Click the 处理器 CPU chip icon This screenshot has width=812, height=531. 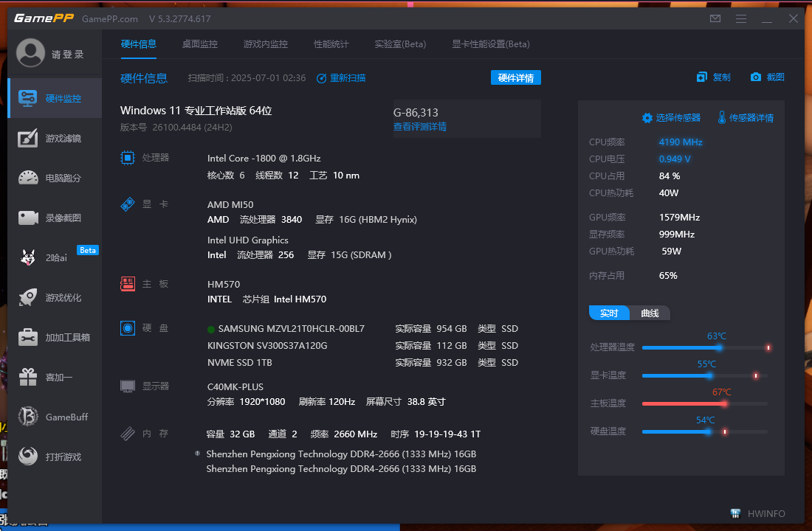point(128,157)
